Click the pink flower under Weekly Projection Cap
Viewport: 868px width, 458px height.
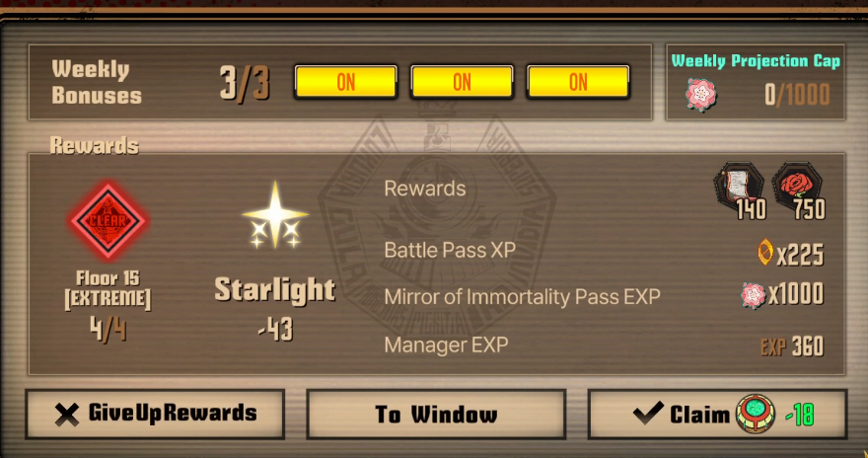tap(701, 94)
